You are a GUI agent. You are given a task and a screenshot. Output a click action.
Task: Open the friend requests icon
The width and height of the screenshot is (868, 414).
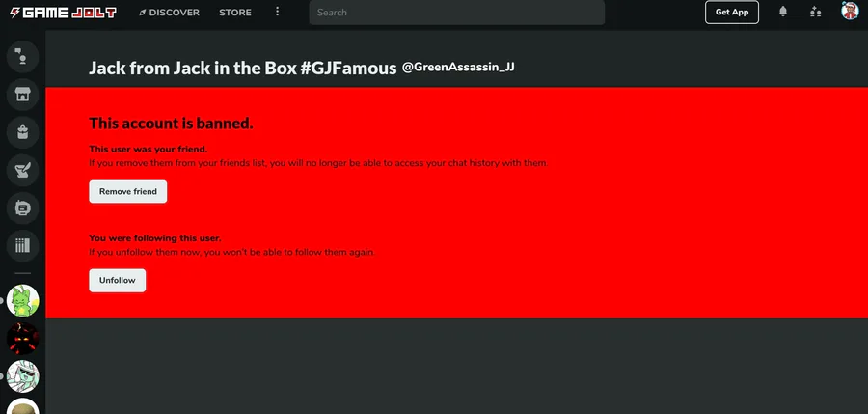(816, 13)
